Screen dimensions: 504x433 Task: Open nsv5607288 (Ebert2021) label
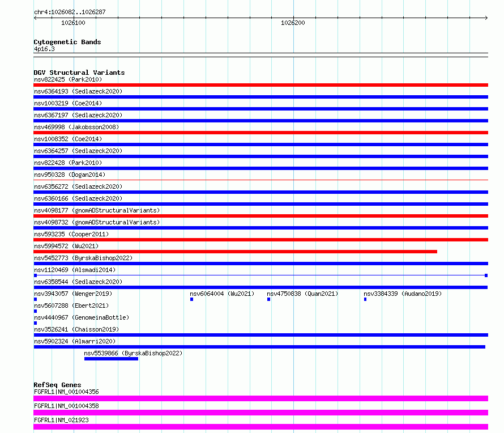tap(71, 305)
